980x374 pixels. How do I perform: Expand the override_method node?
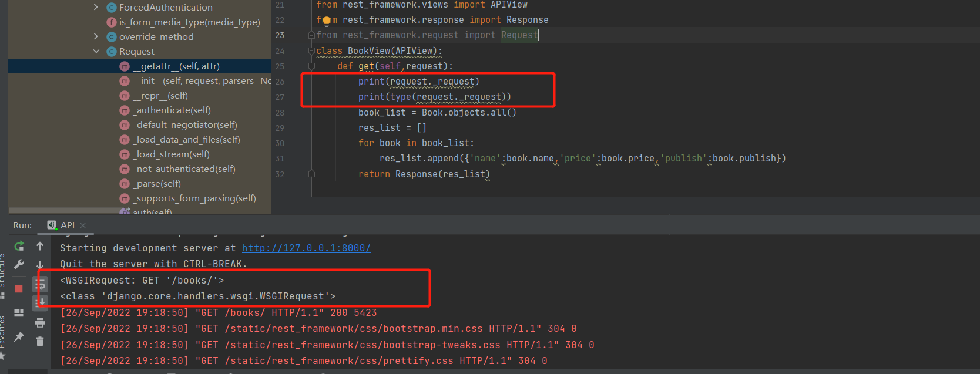tap(96, 36)
